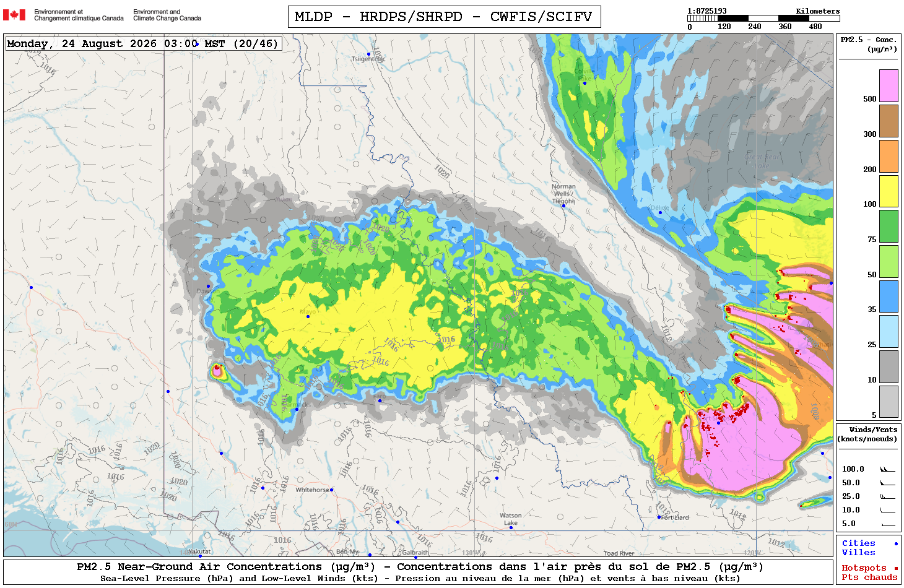
Task: Click the blue Cities legend dot
Action: point(895,543)
